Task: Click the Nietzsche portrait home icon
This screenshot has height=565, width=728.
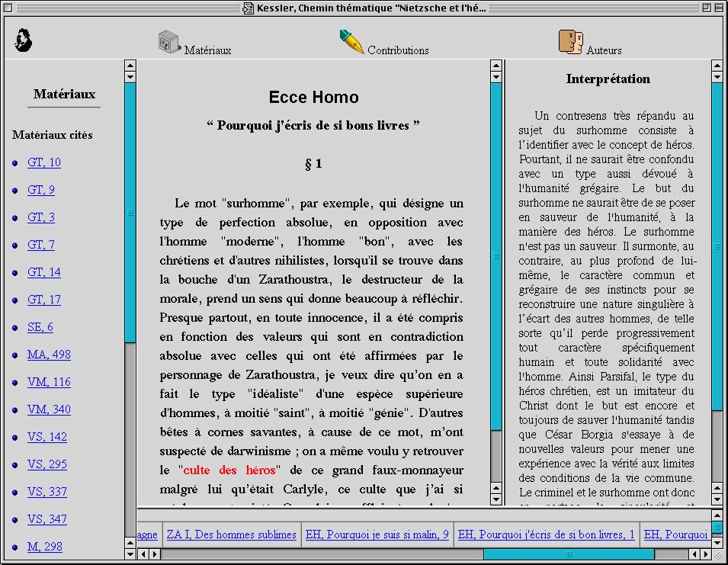Action: click(x=23, y=40)
